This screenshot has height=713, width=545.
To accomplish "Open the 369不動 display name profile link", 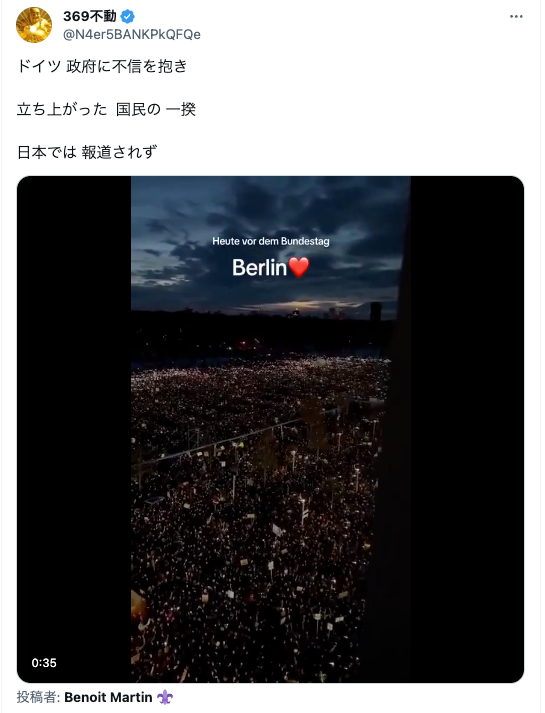I will (x=90, y=17).
